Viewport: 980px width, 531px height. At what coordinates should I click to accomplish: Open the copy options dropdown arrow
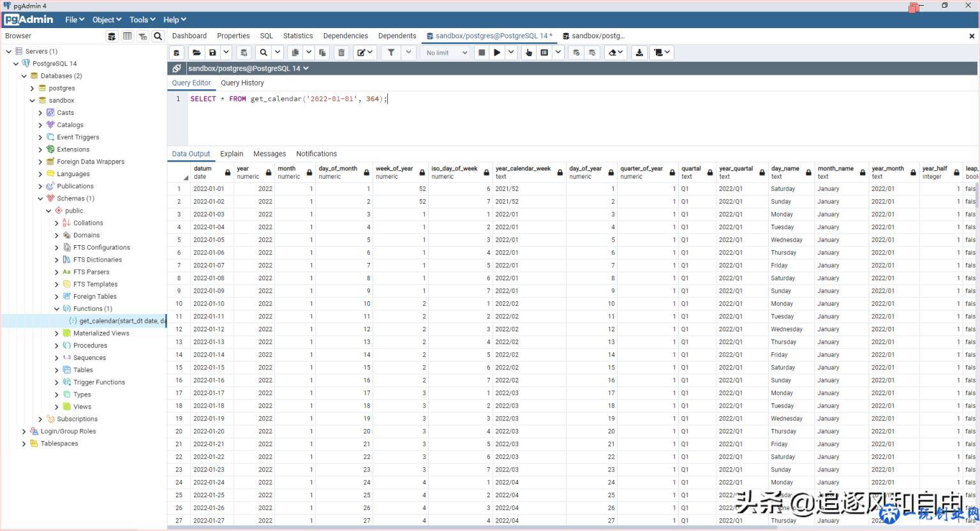click(309, 52)
